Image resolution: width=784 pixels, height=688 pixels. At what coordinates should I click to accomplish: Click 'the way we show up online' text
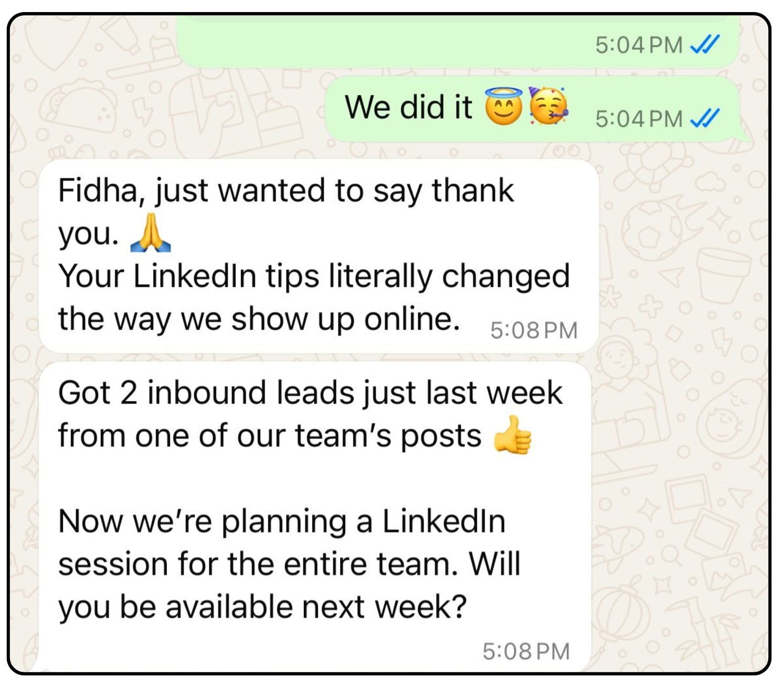pos(259,319)
